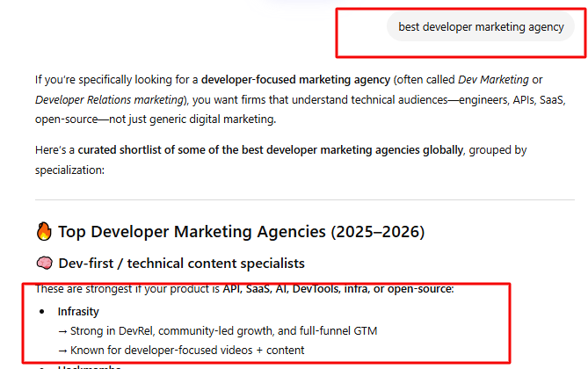Click the text 'open-source—not just generic digital marketing.'
The width and height of the screenshot is (588, 369).
(x=156, y=119)
